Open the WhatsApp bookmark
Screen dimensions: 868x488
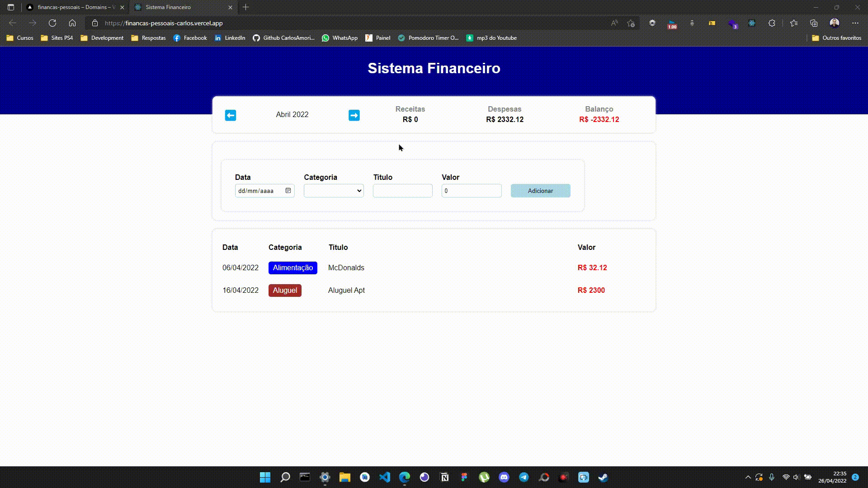point(340,38)
